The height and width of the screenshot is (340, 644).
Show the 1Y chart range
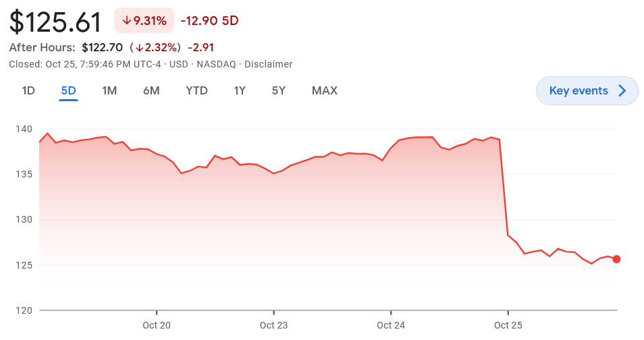[240, 90]
